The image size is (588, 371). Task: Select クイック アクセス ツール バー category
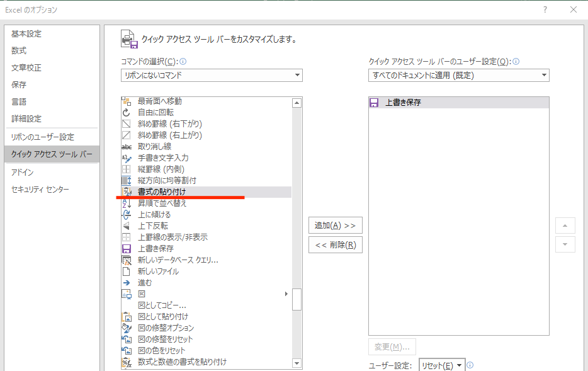52,154
